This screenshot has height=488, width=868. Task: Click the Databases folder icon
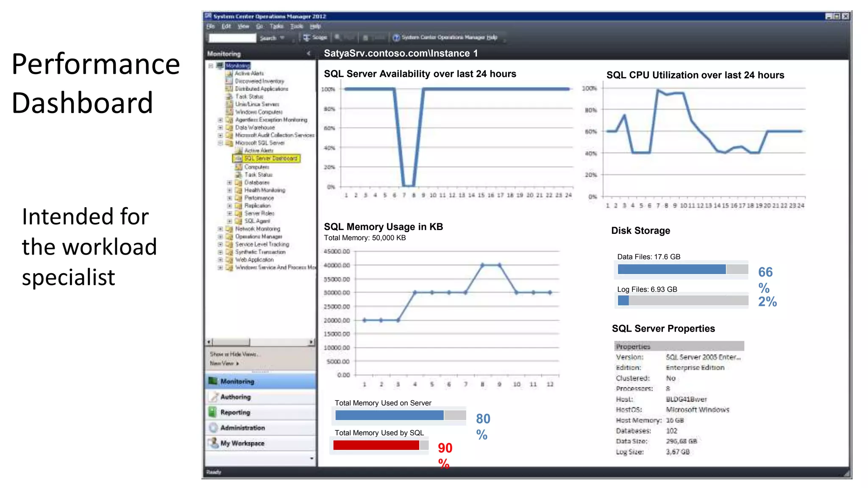[x=239, y=183]
